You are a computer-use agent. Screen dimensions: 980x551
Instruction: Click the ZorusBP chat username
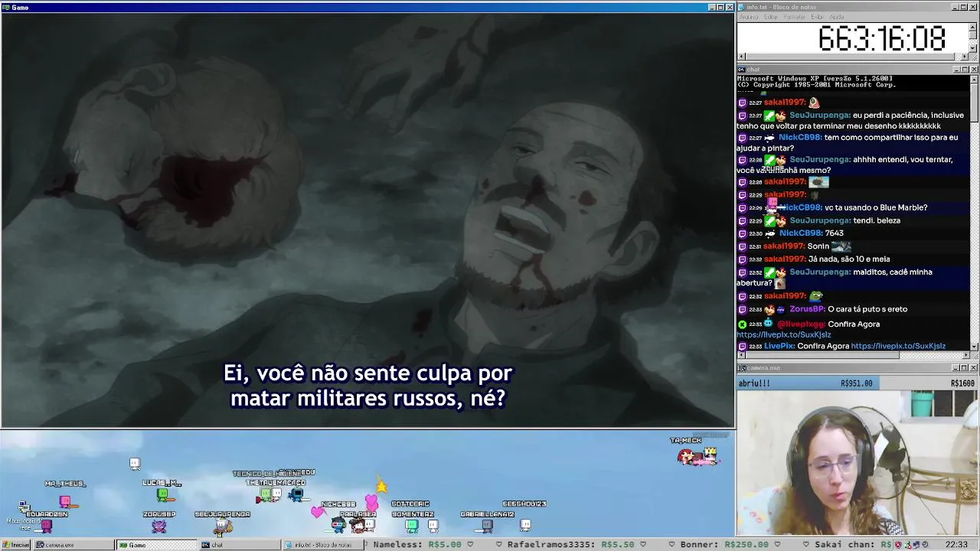pos(806,309)
